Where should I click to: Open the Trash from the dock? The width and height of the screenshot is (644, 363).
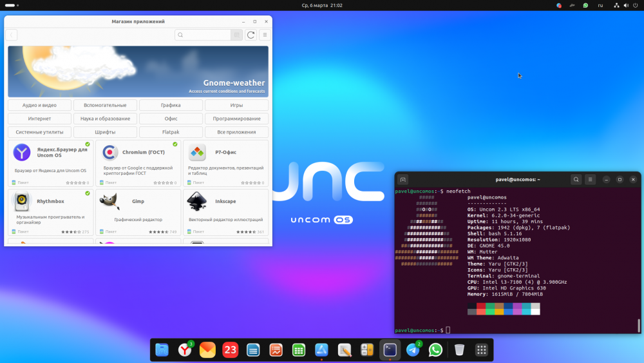click(459, 350)
